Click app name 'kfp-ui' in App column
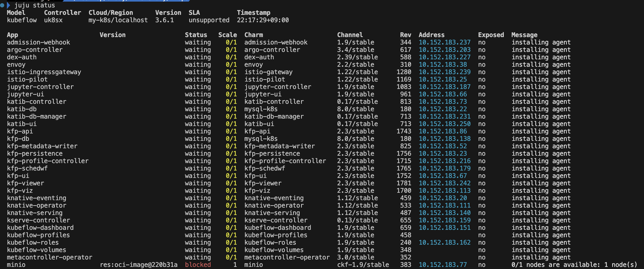The width and height of the screenshot is (644, 269). pyautogui.click(x=18, y=176)
